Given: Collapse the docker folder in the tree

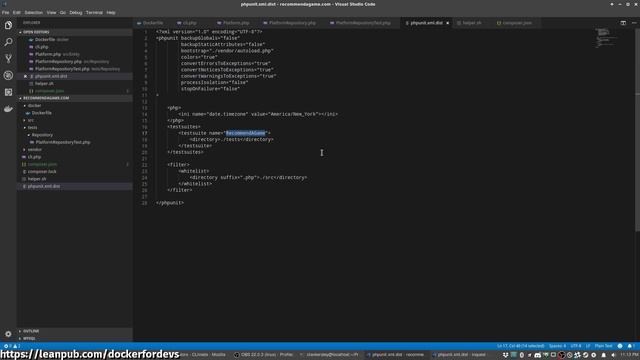Looking at the screenshot, I should (34, 106).
